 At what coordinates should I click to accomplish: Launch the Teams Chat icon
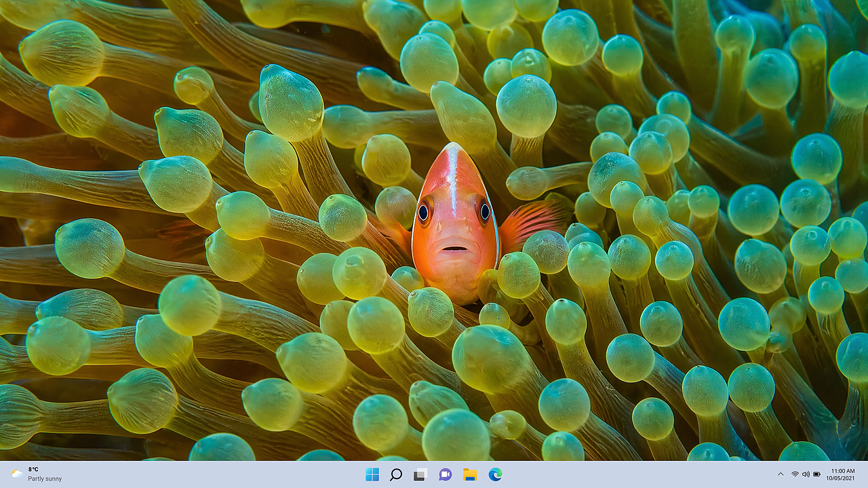click(x=445, y=474)
